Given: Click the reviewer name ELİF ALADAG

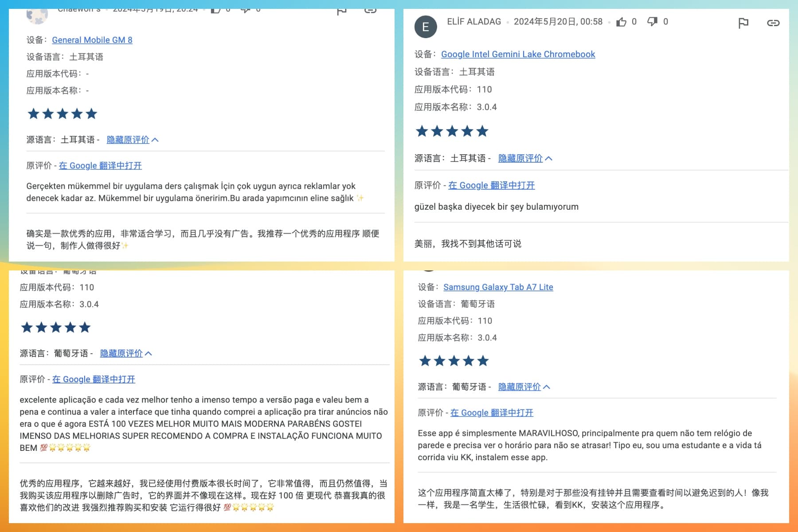Looking at the screenshot, I should pos(474,22).
